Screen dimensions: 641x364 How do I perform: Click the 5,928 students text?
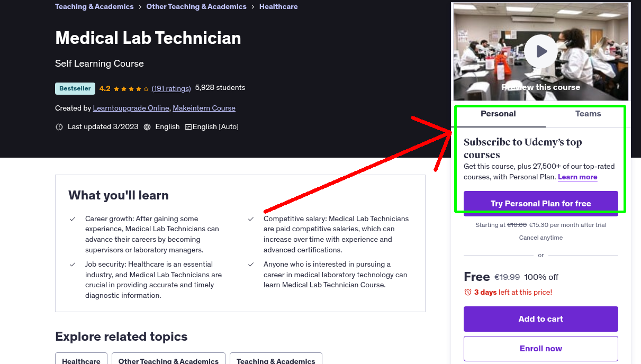coord(220,88)
